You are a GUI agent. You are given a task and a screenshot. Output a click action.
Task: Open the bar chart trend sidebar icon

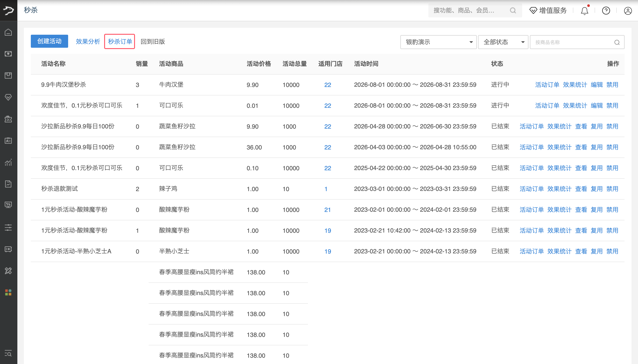[8, 162]
